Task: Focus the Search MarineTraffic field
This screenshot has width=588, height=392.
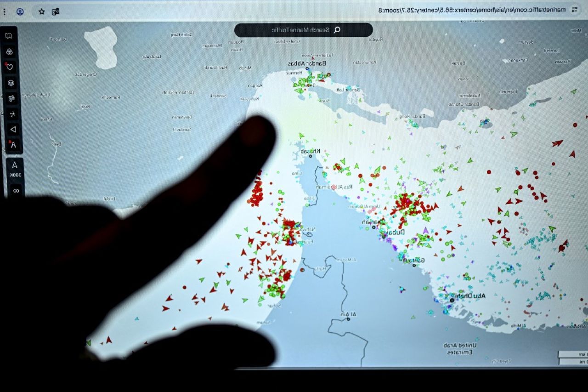Action: pyautogui.click(x=299, y=30)
